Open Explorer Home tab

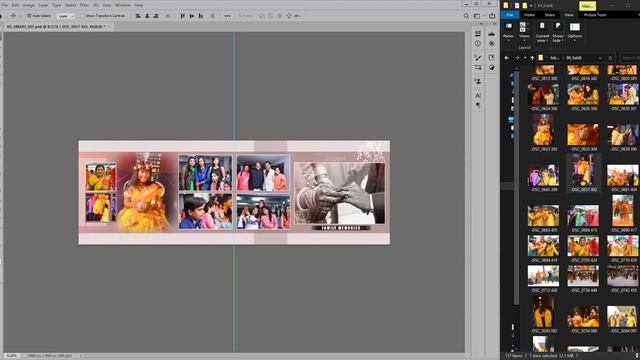529,15
